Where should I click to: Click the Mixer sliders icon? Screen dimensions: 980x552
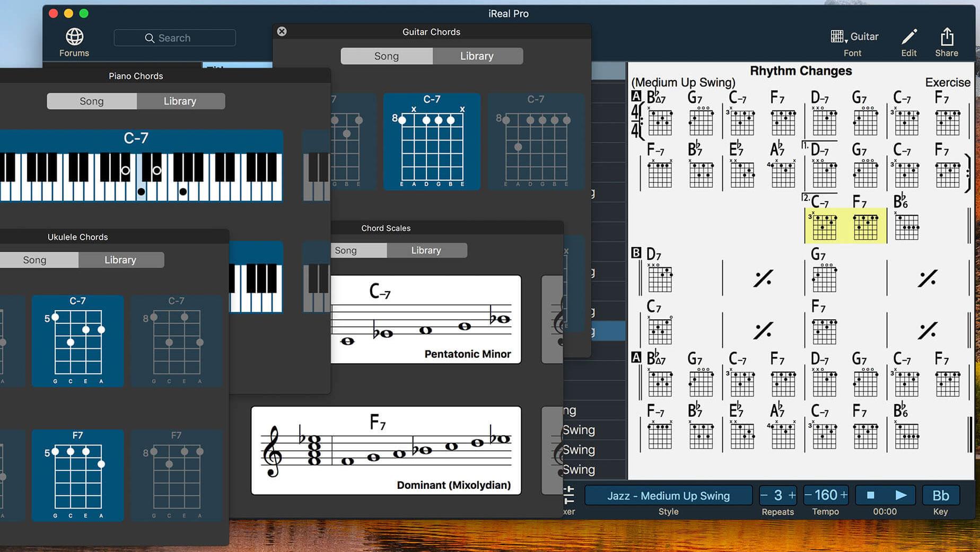click(568, 494)
